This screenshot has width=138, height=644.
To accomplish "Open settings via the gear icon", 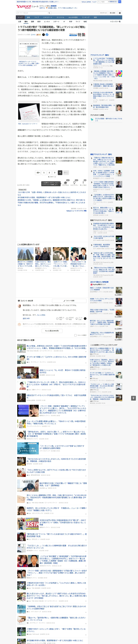I will tap(120, 13).
